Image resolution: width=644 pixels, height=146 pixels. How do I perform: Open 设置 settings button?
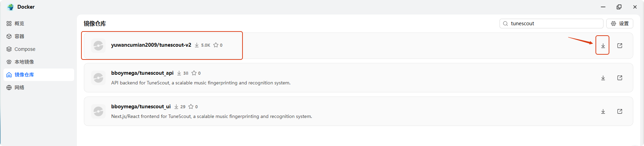point(620,24)
